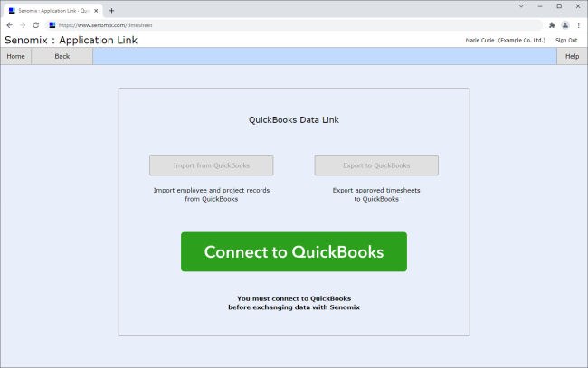Screen dimensions: 588x368
Task: Reload the page with the refresh icon
Action: tap(35, 25)
